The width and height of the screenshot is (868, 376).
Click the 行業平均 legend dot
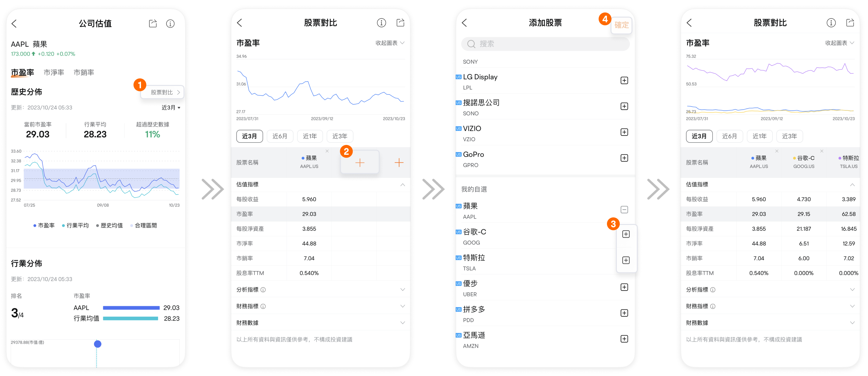63,226
